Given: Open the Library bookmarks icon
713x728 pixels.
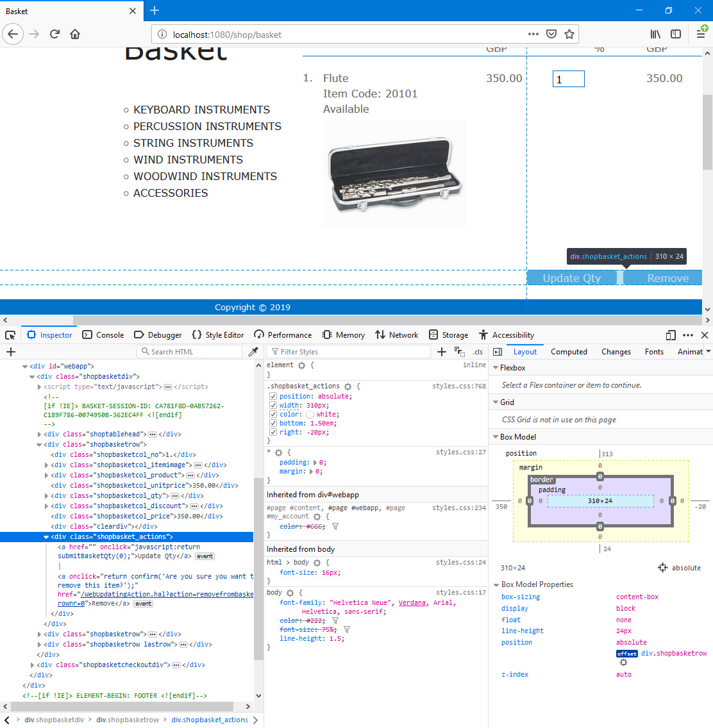Looking at the screenshot, I should [655, 34].
